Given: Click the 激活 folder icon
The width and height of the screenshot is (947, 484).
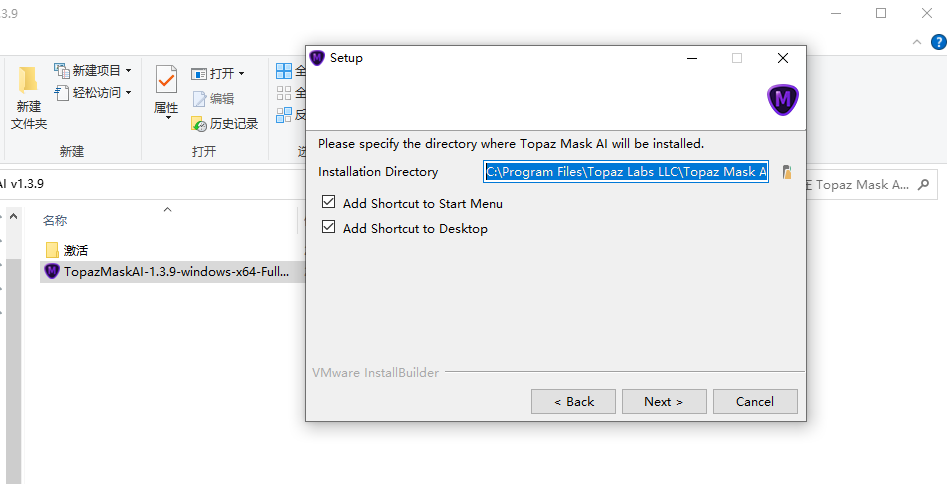Looking at the screenshot, I should pos(53,250).
